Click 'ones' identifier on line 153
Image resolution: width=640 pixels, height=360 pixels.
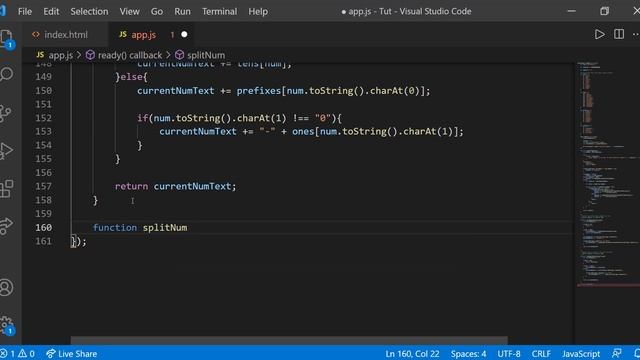pyautogui.click(x=303, y=131)
